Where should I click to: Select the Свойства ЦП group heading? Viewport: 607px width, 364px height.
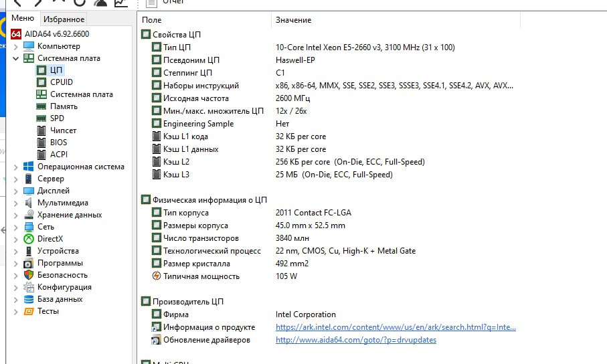click(x=177, y=35)
